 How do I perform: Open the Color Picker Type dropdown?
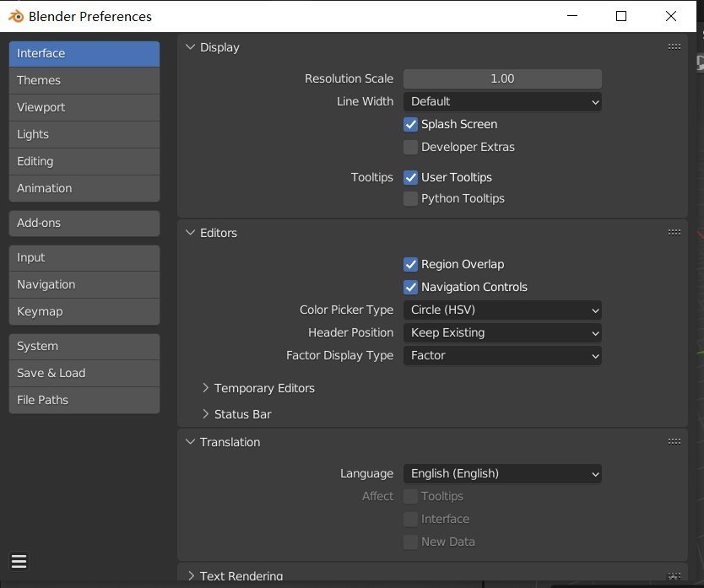(502, 310)
